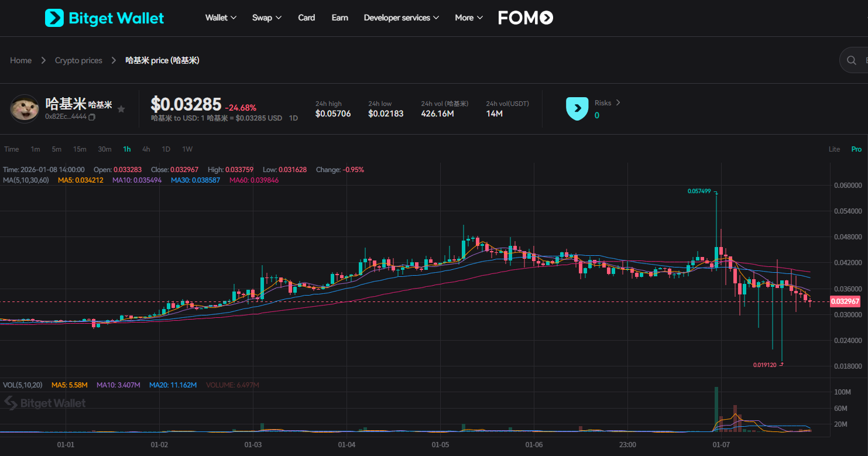868x456 pixels.
Task: Copy the 0x82Ec...4444 contract address icon
Action: tap(91, 116)
